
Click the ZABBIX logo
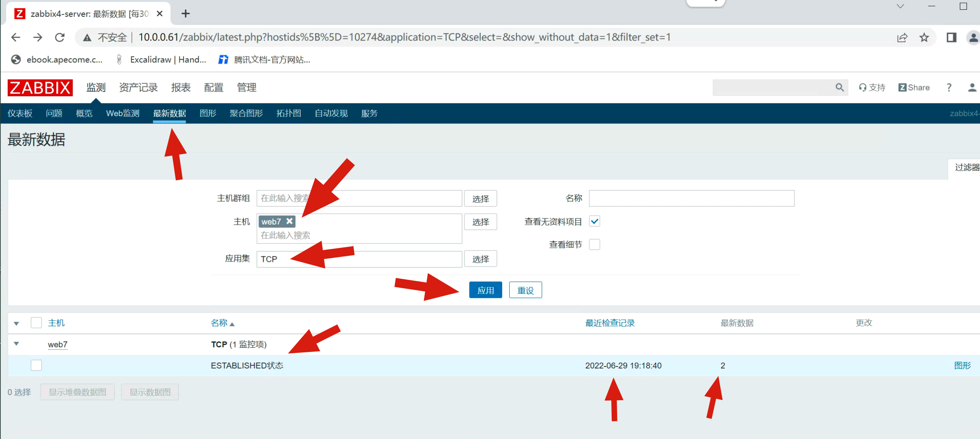click(40, 88)
